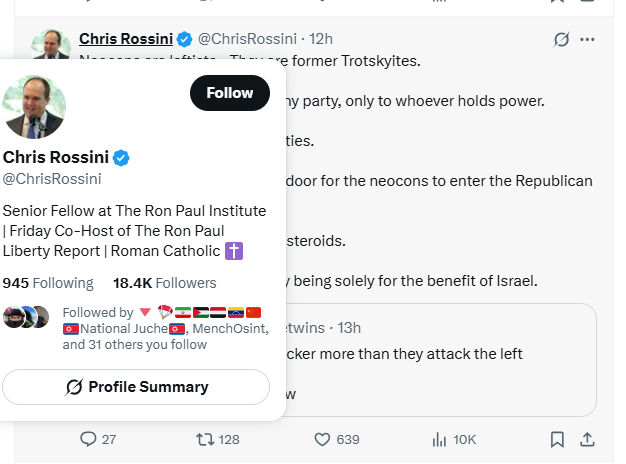The height and width of the screenshot is (464, 626).
Task: View the followers you know avatars
Action: coord(26,317)
